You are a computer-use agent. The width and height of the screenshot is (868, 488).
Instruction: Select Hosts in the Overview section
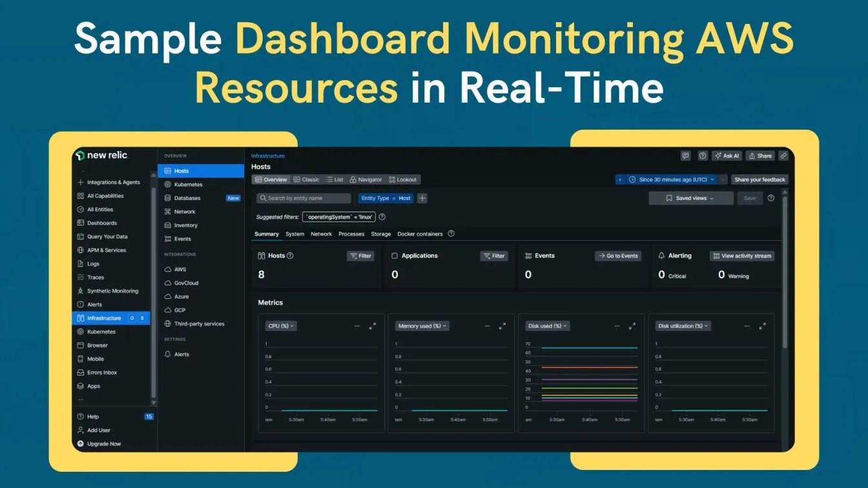point(201,171)
